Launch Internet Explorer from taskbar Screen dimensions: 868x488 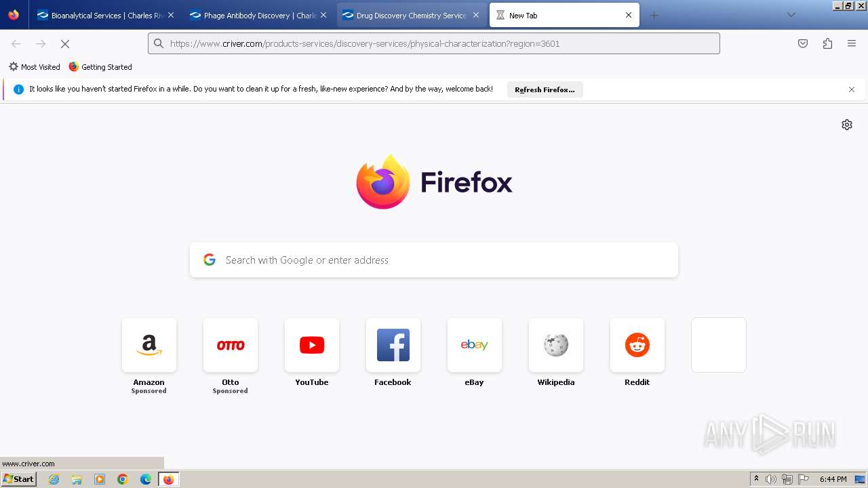pyautogui.click(x=54, y=479)
